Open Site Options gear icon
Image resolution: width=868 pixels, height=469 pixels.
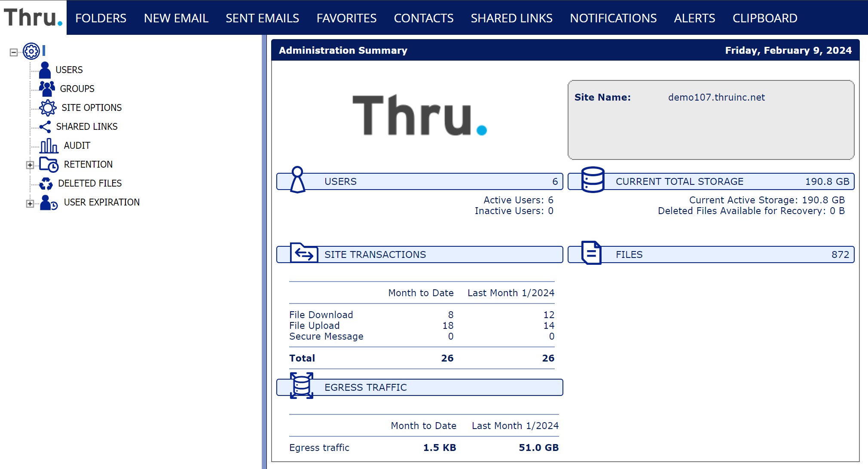tap(48, 107)
